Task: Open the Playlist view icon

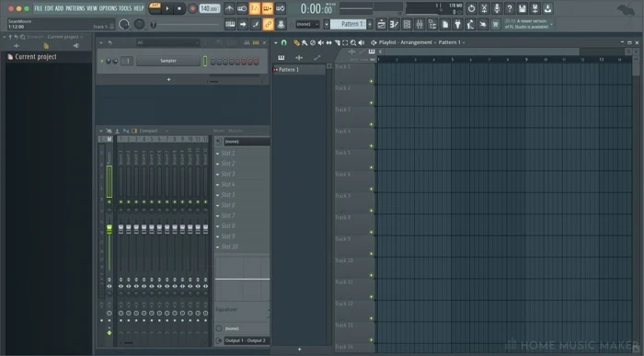Action: [x=381, y=24]
